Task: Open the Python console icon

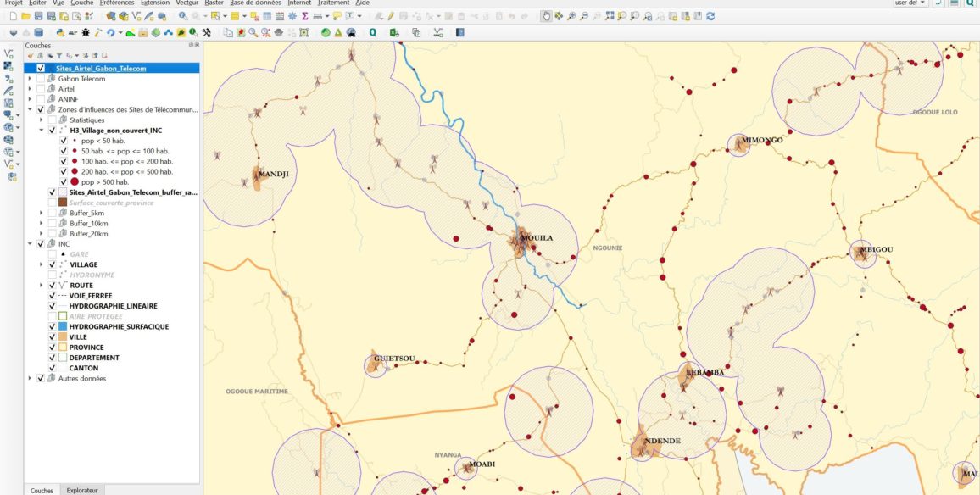Action: tap(60, 32)
